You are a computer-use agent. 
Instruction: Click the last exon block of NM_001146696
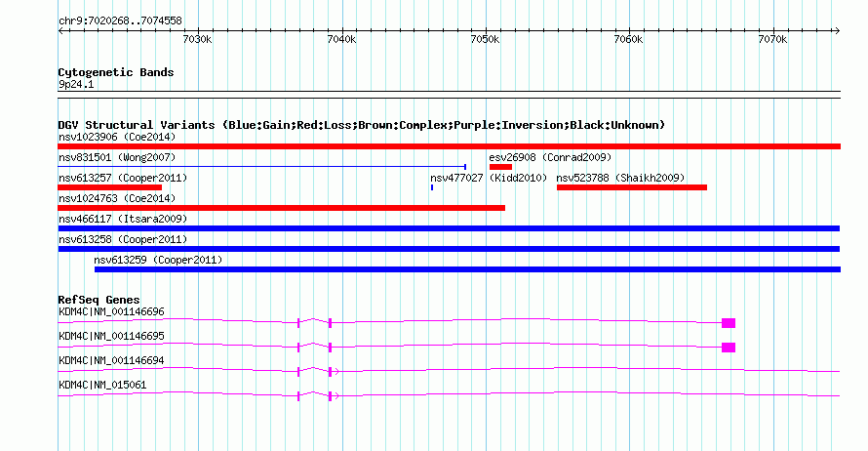click(729, 323)
